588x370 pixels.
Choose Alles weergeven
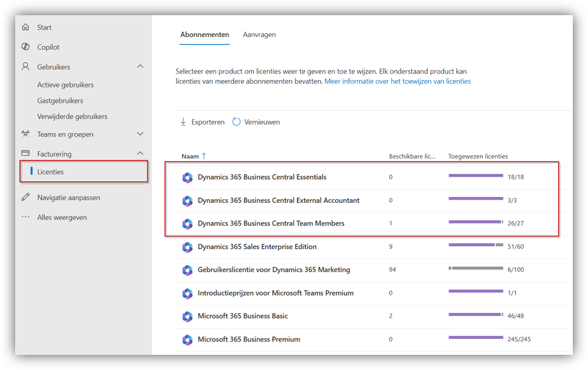coord(62,217)
